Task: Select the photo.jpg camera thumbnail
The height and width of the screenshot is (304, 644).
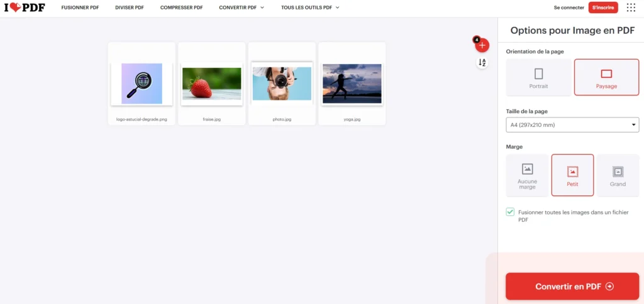Action: click(282, 84)
